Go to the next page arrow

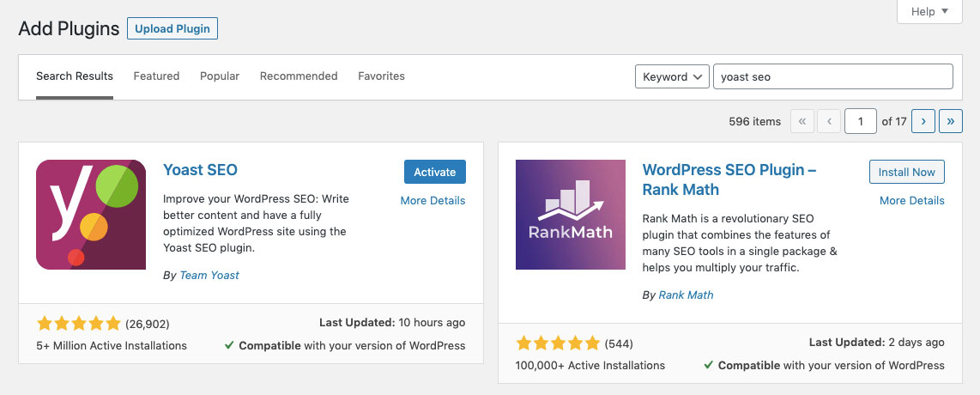(923, 121)
